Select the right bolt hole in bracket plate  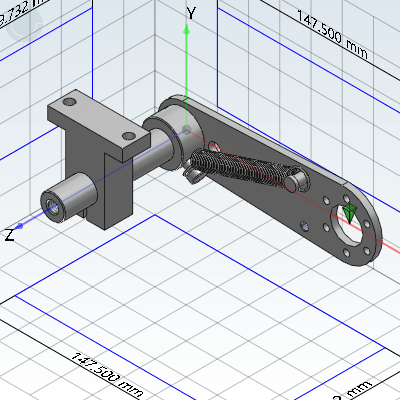pos(129,136)
